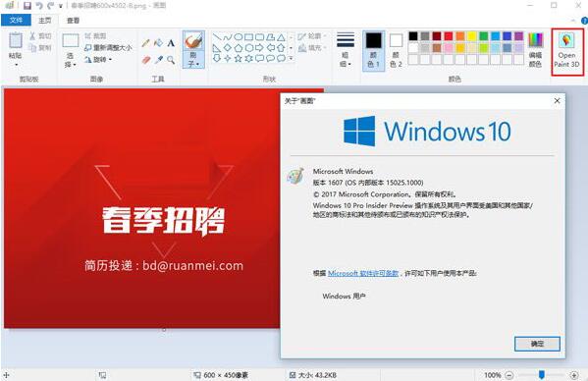This screenshot has width=588, height=381.
Task: Close the 关于画图 About dialog
Action: tap(557, 100)
